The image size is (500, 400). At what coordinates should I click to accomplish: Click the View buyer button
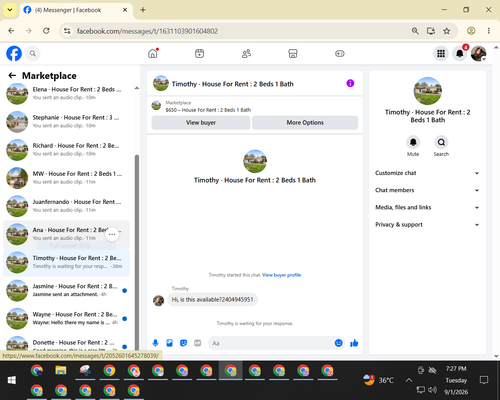coord(201,123)
